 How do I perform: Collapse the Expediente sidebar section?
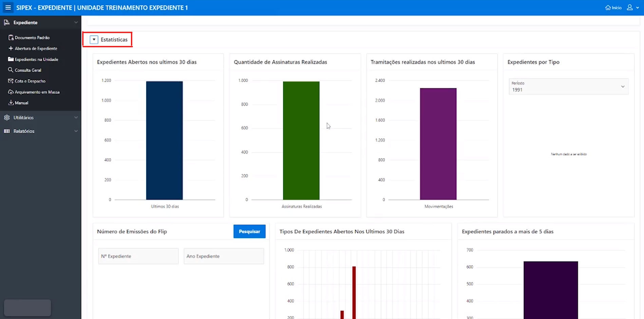pos(76,22)
